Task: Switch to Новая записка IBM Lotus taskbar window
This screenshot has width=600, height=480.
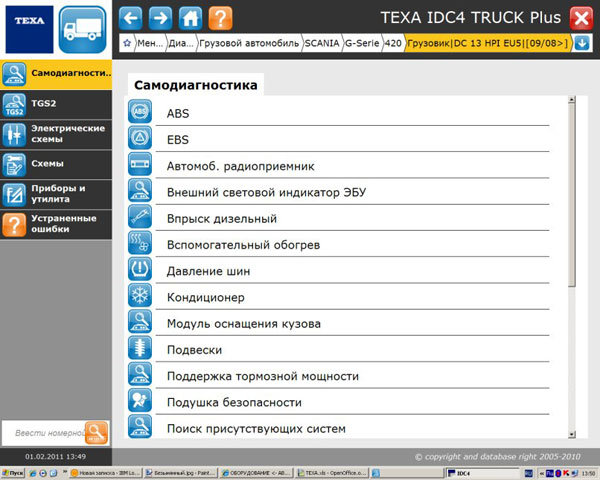Action: pos(106,473)
